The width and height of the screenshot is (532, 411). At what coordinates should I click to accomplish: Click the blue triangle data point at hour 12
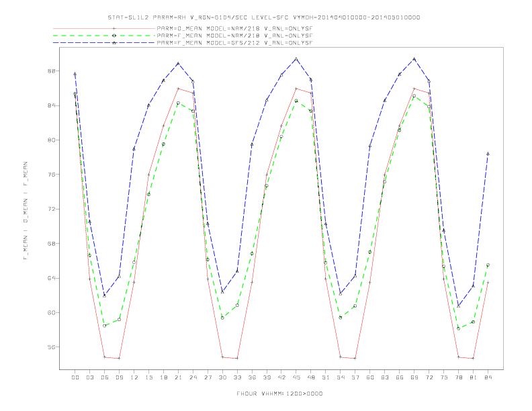pos(134,149)
